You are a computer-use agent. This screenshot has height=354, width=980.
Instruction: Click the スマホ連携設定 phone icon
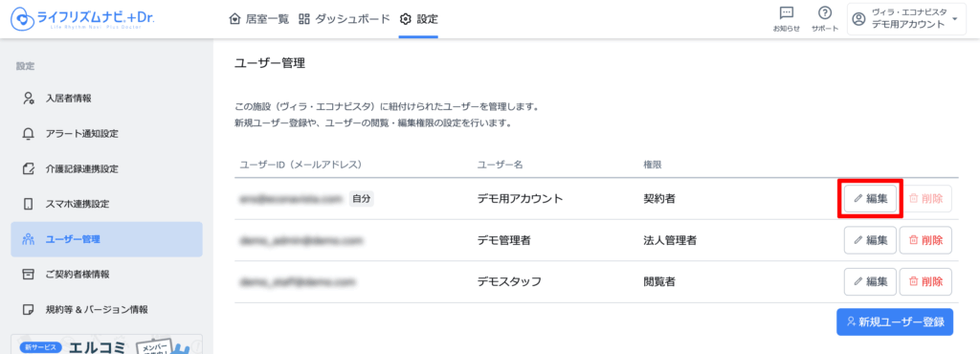tap(28, 204)
